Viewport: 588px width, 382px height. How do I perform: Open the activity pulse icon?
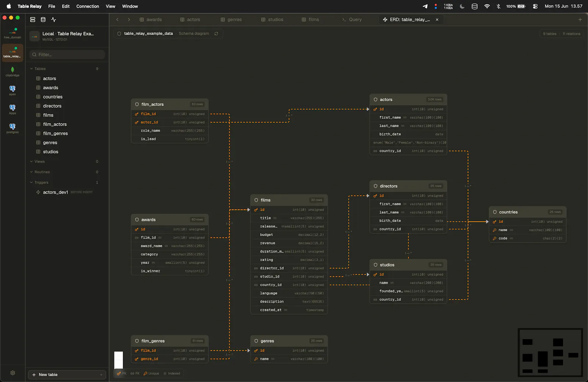(54, 19)
